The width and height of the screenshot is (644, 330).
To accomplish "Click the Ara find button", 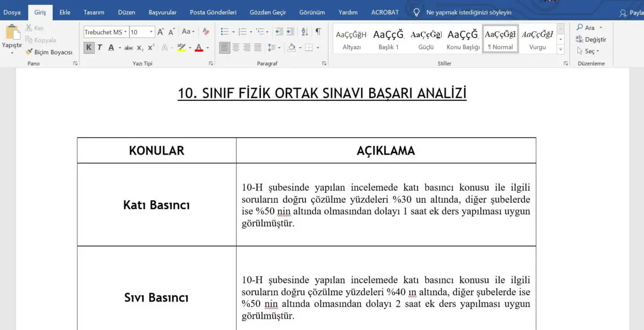I will (x=589, y=27).
